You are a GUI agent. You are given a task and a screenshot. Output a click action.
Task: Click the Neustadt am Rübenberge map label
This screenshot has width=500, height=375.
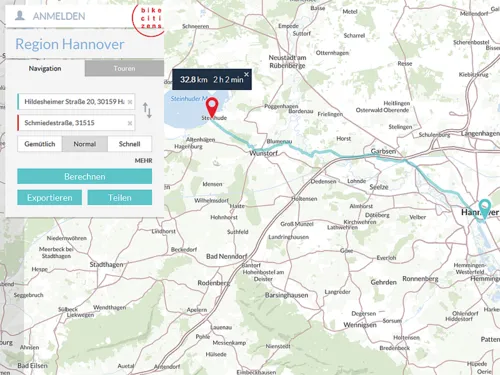click(287, 62)
